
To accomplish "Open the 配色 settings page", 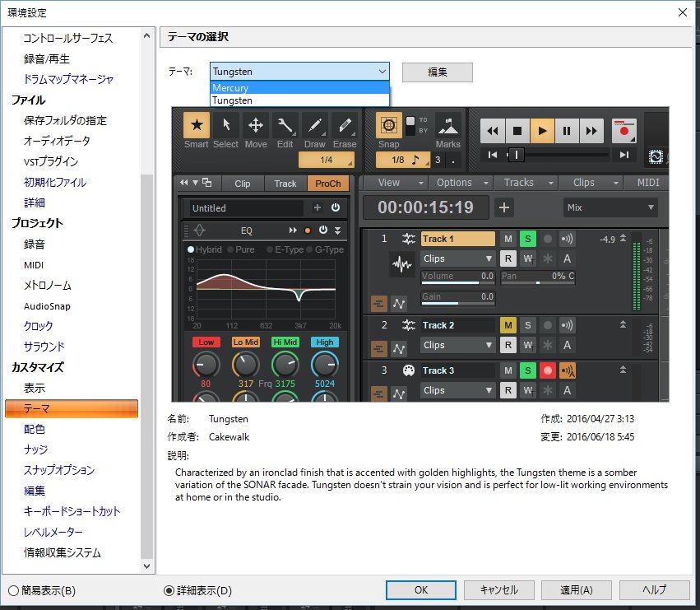I will (35, 429).
